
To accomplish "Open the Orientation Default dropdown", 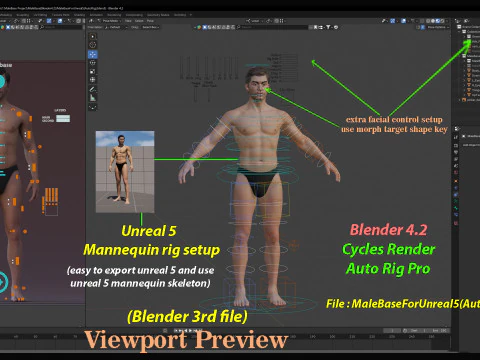I will (116, 27).
